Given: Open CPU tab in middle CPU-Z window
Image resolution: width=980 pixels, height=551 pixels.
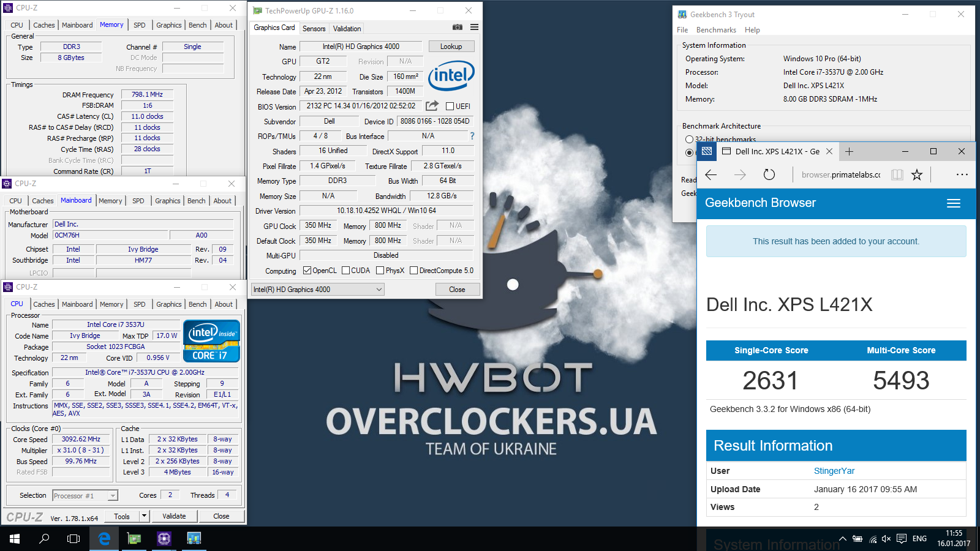Looking at the screenshot, I should click(16, 201).
